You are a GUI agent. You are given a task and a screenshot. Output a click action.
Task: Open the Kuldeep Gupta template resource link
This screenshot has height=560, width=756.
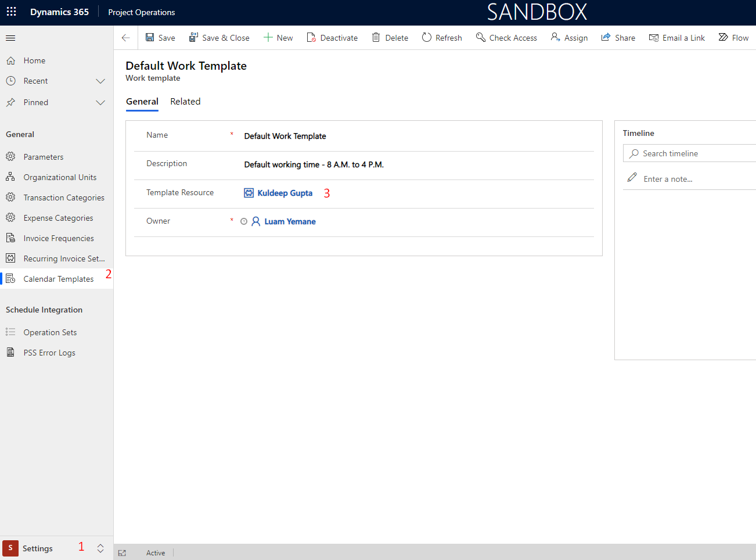[x=285, y=193]
